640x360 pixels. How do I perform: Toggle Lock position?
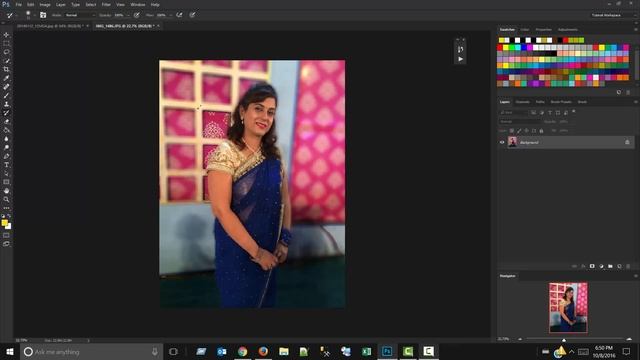tap(527, 131)
